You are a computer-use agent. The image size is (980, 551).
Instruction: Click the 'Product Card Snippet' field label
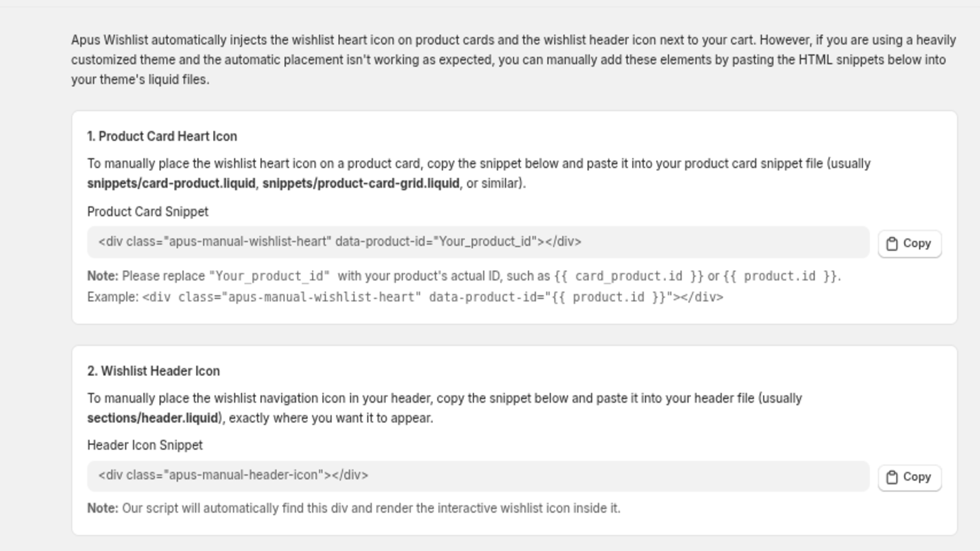[148, 212]
